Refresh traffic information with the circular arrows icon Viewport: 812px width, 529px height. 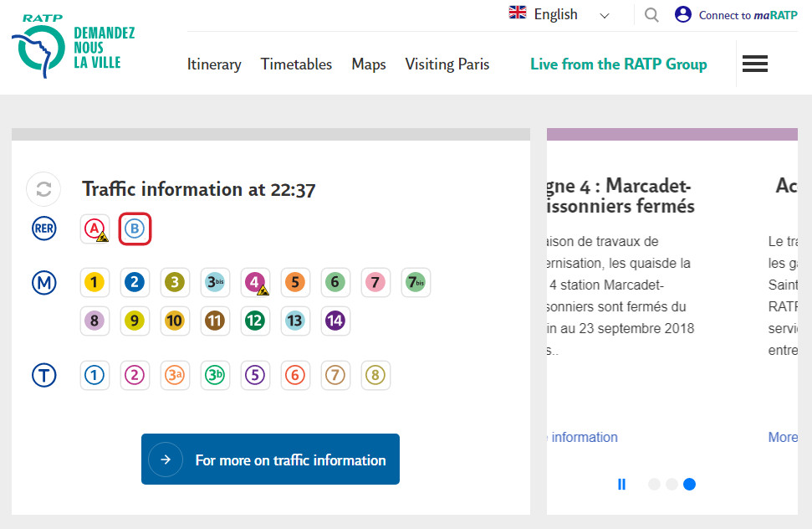pos(43,189)
